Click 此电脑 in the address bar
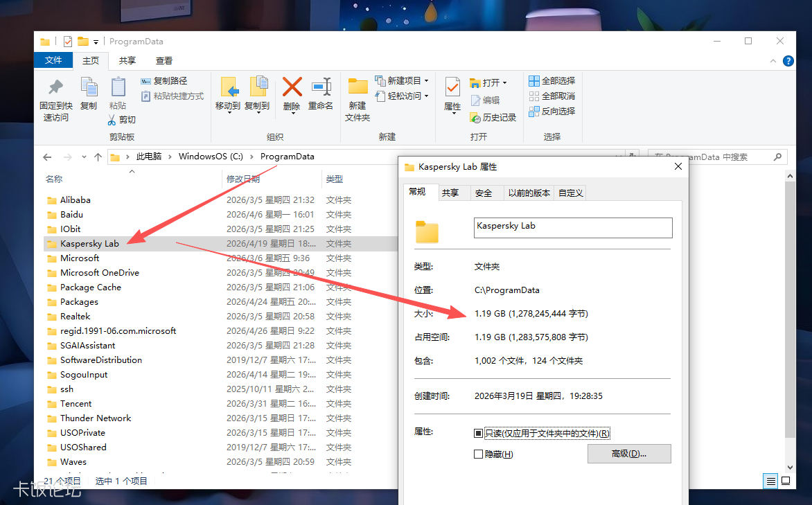This screenshot has width=812, height=505. click(149, 157)
